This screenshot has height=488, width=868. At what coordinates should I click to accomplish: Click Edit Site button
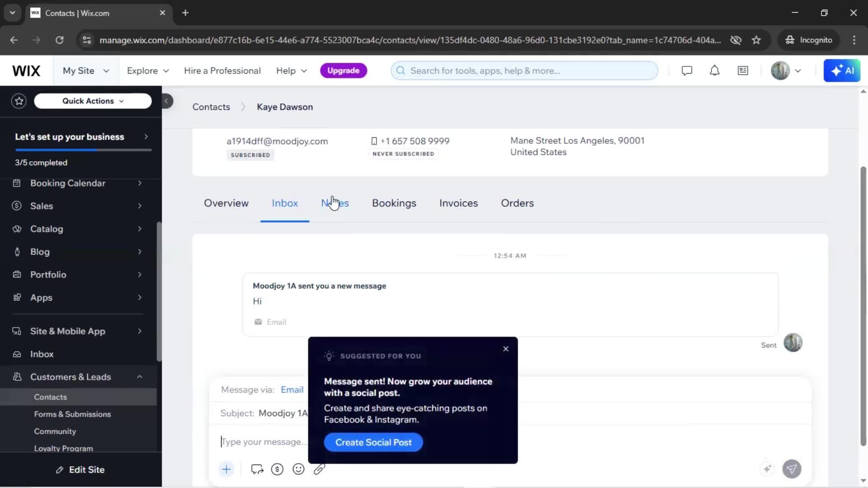(x=81, y=470)
